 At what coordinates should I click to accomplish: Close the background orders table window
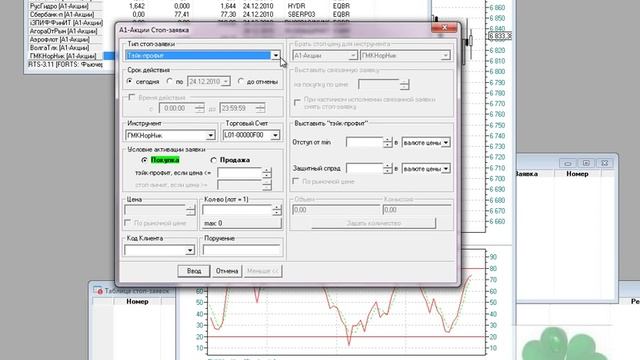pyautogui.click(x=604, y=163)
